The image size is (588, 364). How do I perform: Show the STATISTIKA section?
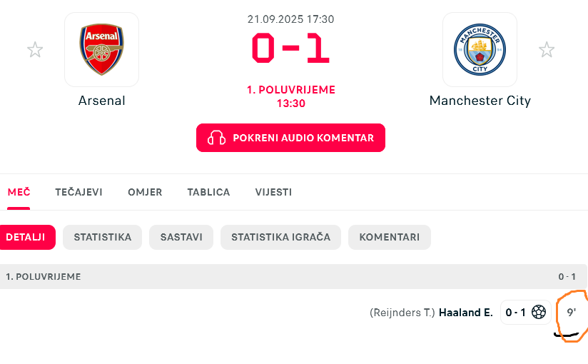pyautogui.click(x=102, y=237)
